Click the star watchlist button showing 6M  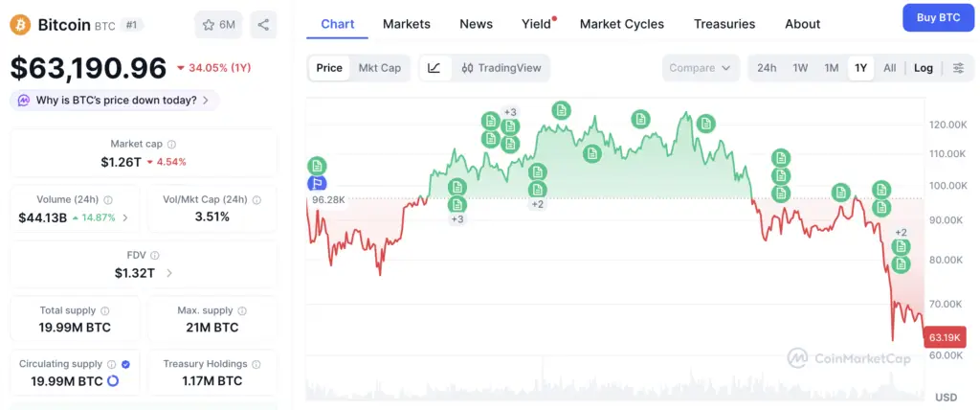pos(218,24)
